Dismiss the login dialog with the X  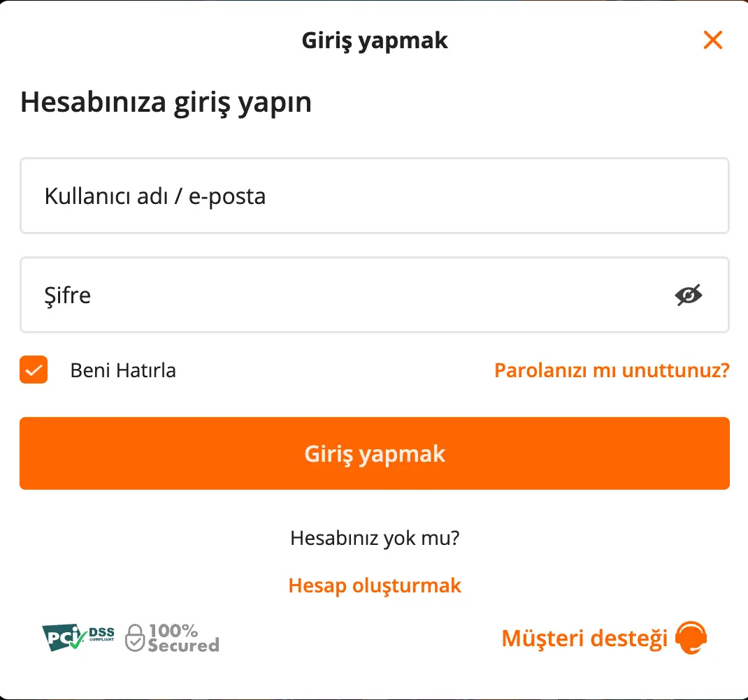(x=713, y=40)
